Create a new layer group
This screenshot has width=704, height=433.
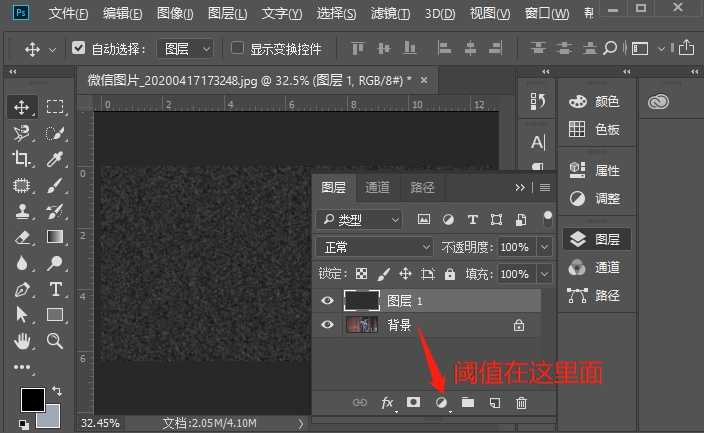[x=467, y=403]
